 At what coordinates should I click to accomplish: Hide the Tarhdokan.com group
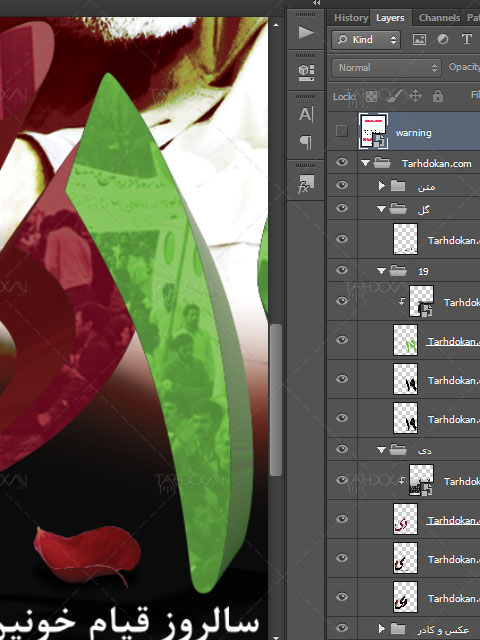342,162
